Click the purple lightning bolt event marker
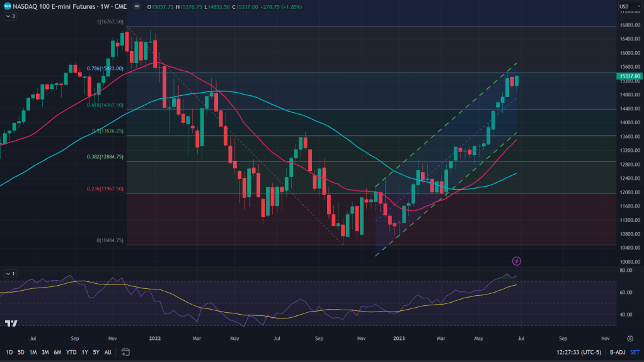 517,260
